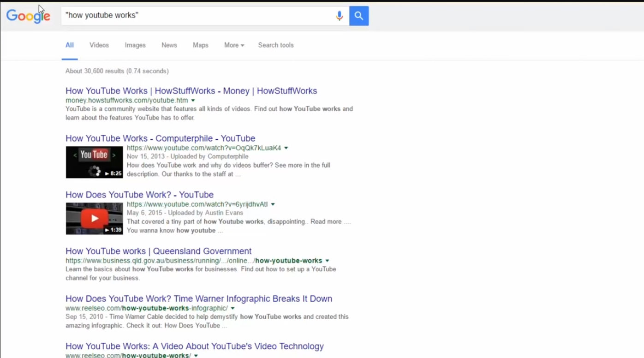This screenshot has width=644, height=358.
Task: Expand arrow beside the Austin Evans video URL
Action: (x=273, y=204)
